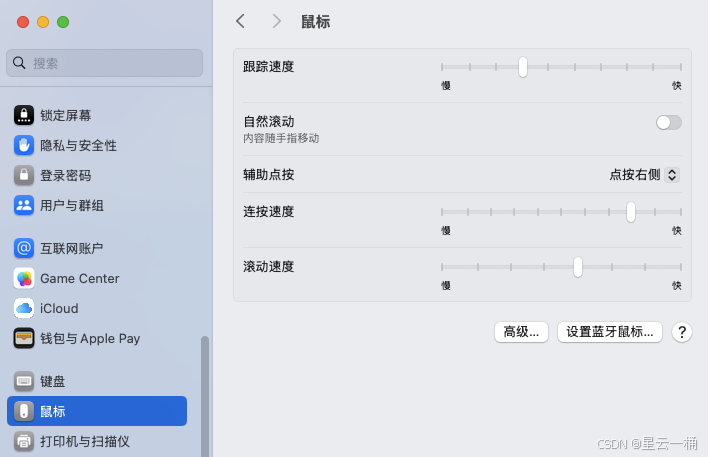This screenshot has width=708, height=457.
Task: Click the green zoom window button
Action: tap(63, 22)
